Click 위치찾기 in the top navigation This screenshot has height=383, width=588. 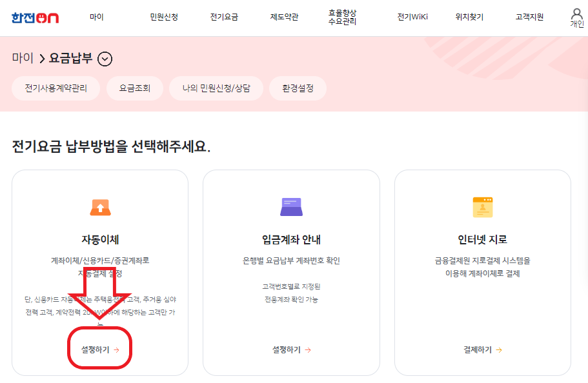468,17
